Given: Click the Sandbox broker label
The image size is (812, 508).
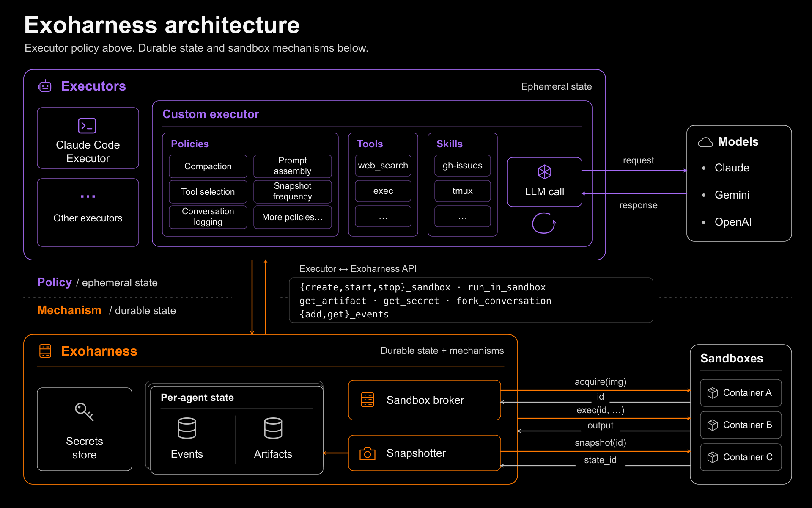Looking at the screenshot, I should coord(425,400).
